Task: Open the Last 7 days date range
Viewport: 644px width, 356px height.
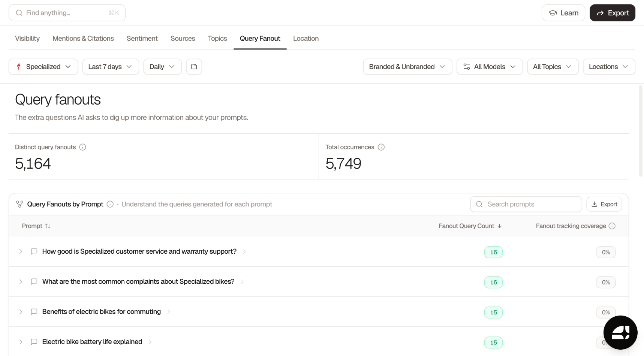Action: point(111,67)
